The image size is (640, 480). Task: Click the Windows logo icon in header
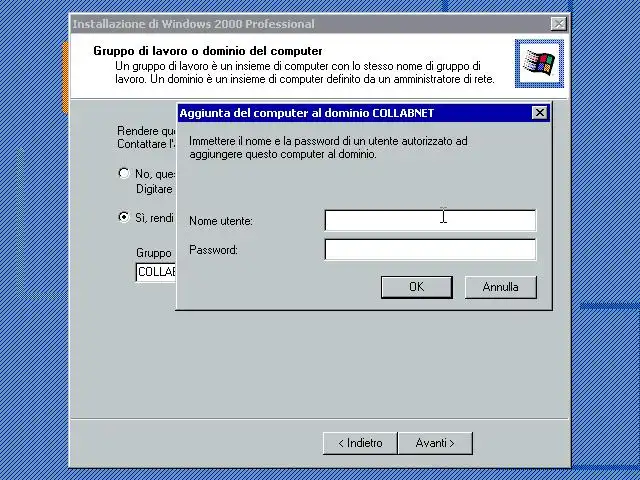[539, 63]
